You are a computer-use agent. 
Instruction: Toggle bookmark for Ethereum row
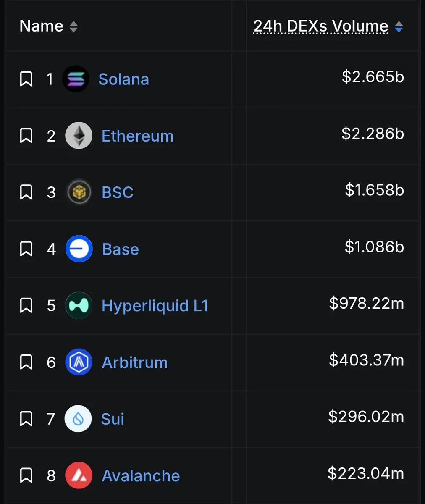click(x=26, y=136)
